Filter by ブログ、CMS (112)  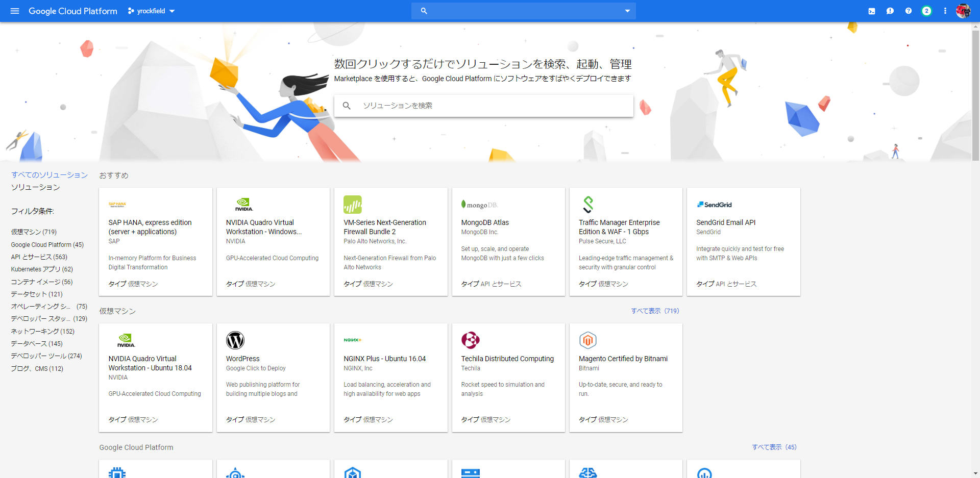(x=37, y=369)
